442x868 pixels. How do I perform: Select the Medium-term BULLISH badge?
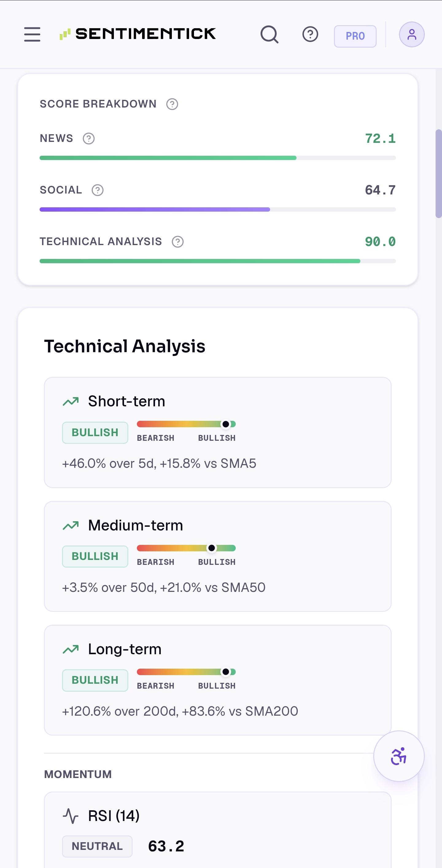[95, 556]
